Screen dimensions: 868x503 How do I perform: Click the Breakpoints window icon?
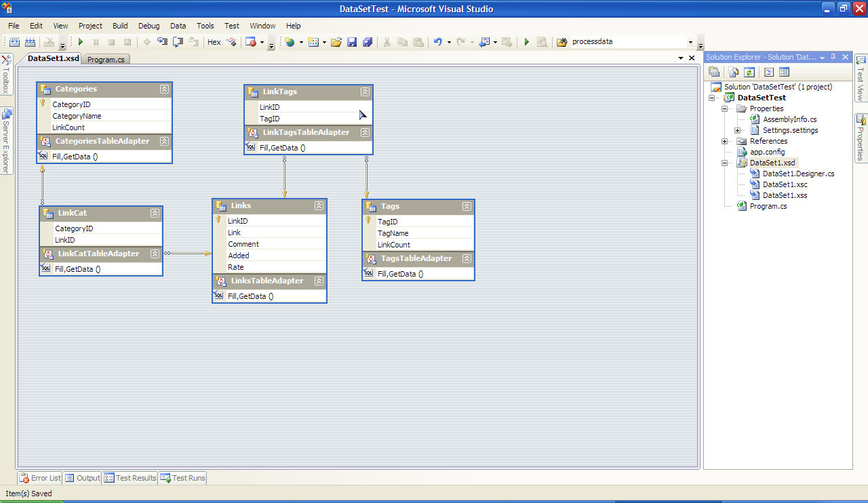click(x=251, y=42)
